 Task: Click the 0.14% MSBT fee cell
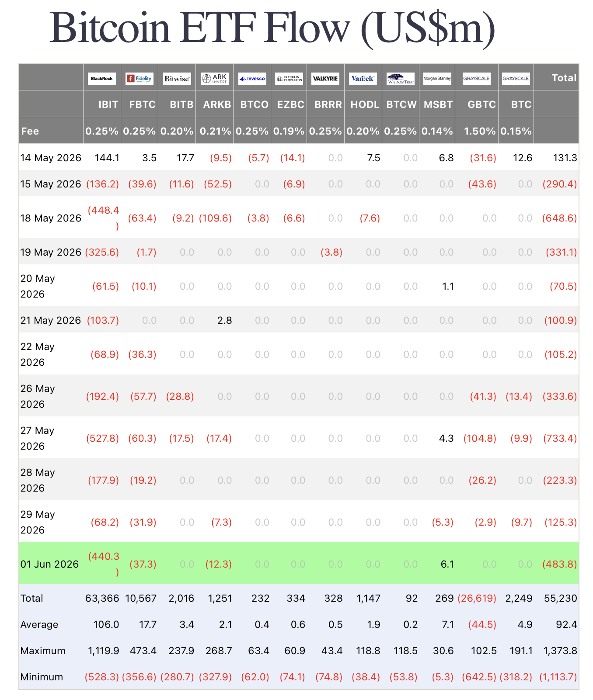point(437,131)
